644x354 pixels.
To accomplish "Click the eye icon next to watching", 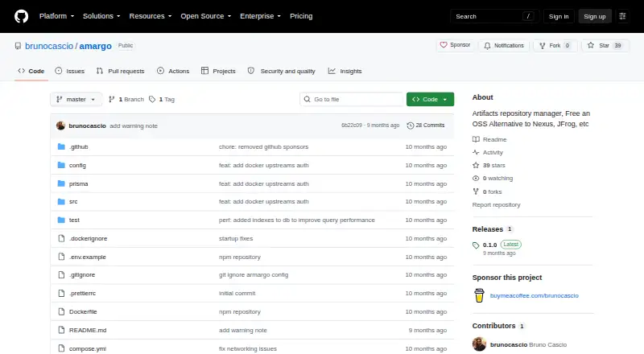I will pyautogui.click(x=476, y=179).
